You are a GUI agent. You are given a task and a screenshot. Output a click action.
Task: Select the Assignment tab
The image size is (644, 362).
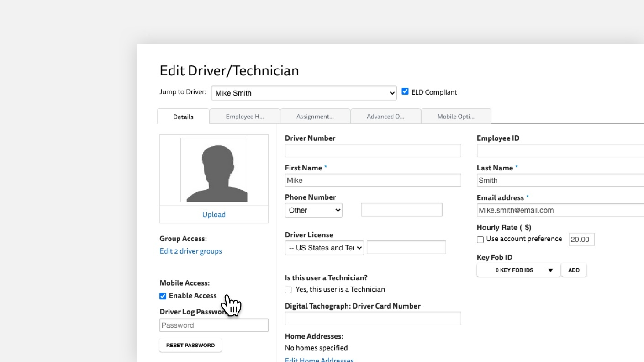[315, 116]
